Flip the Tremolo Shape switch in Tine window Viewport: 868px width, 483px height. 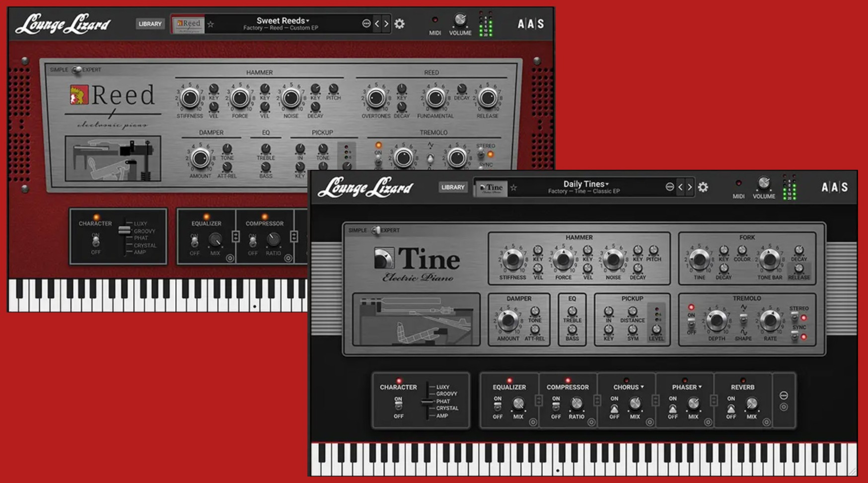(x=743, y=320)
